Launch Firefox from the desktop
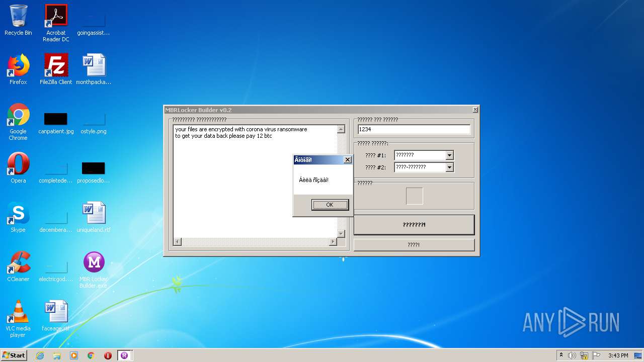Screen dimensions: 644x362 18,69
